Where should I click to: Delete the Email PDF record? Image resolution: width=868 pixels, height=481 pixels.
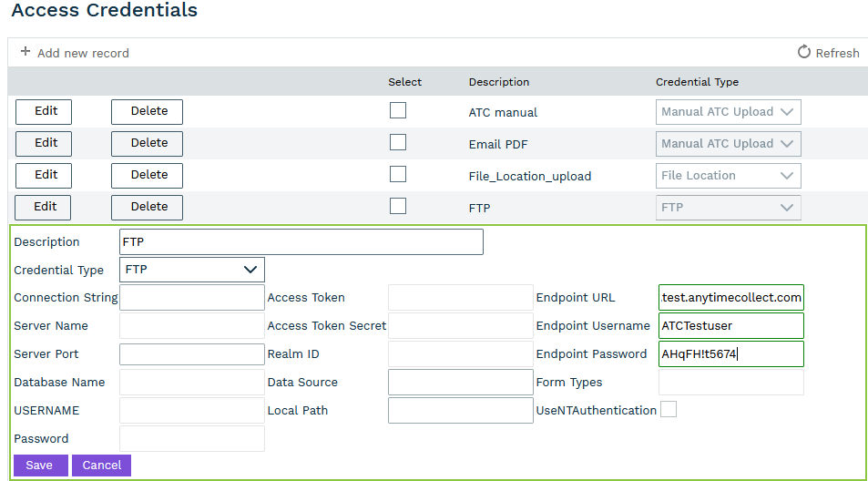pos(147,143)
